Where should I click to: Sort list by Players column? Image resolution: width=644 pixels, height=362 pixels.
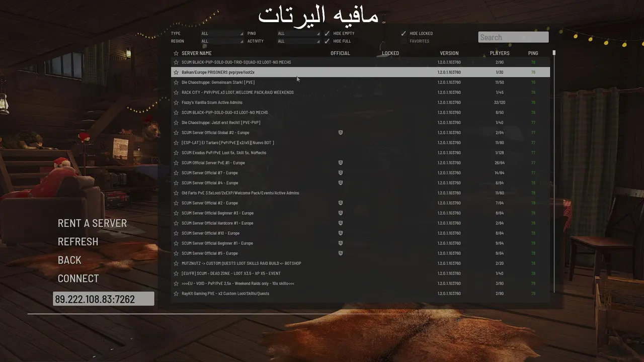pos(500,53)
